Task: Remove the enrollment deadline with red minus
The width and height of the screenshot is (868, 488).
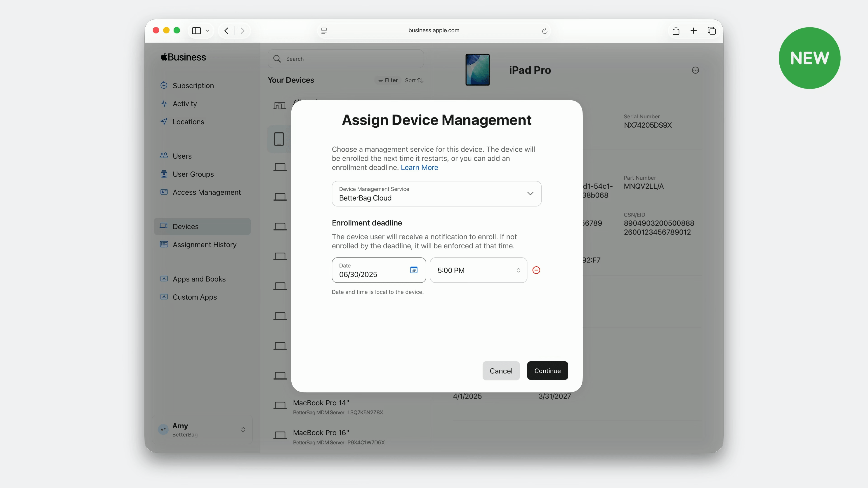Action: tap(536, 270)
